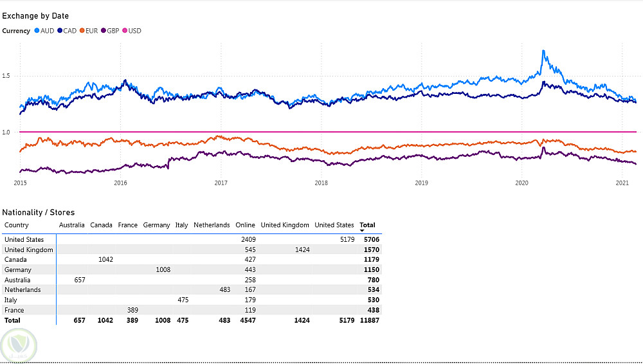Viewport: 643px width, 364px height.
Task: Select the USD pink legend marker
Action: click(x=125, y=31)
